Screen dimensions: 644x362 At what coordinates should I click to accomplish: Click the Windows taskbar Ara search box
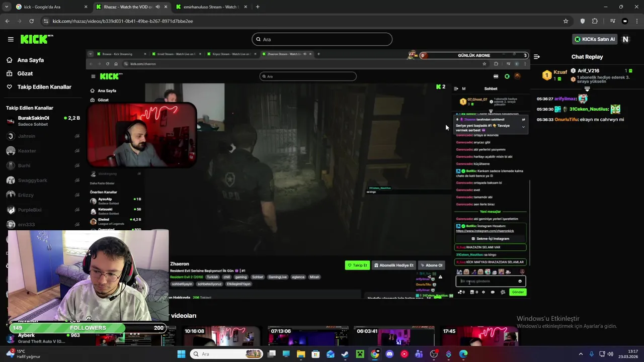point(227,354)
